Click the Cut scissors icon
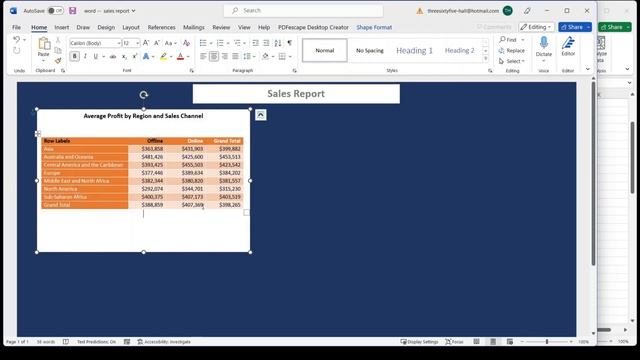 coord(58,40)
